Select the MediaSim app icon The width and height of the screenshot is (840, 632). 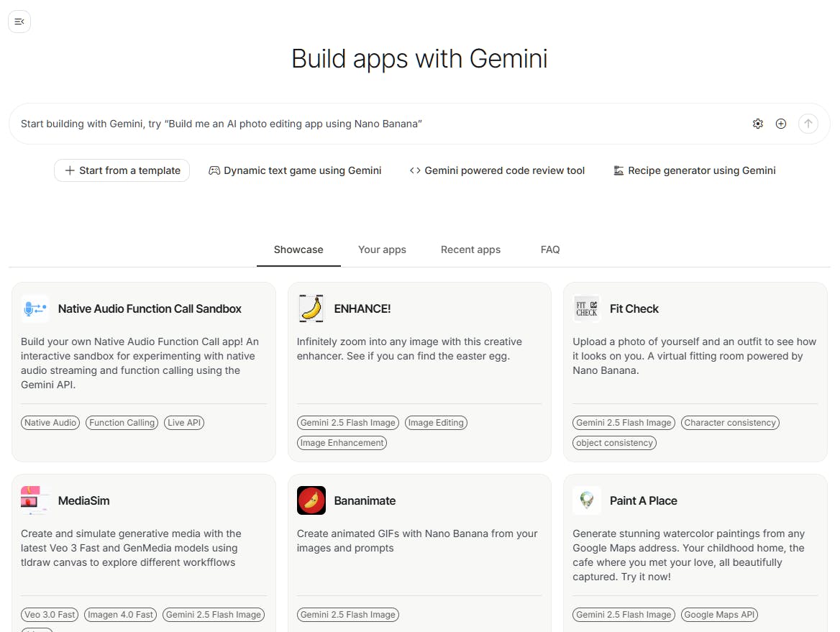[x=35, y=500]
